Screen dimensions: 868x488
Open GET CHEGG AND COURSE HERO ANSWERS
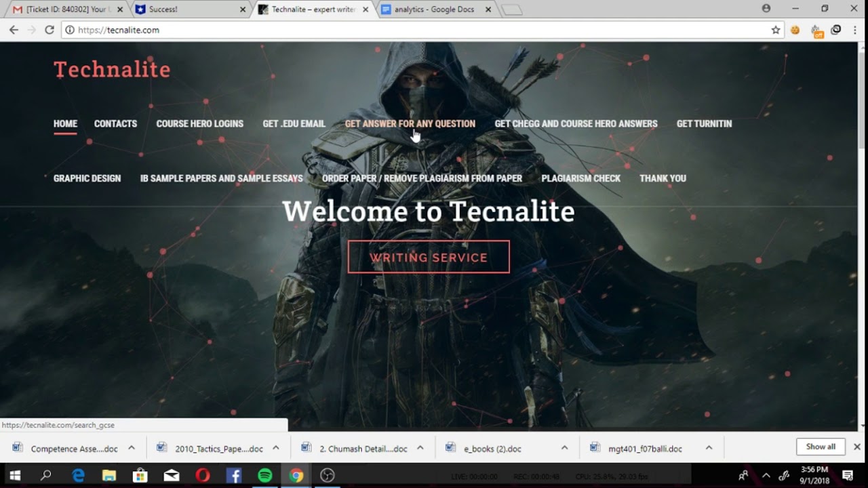coord(576,123)
